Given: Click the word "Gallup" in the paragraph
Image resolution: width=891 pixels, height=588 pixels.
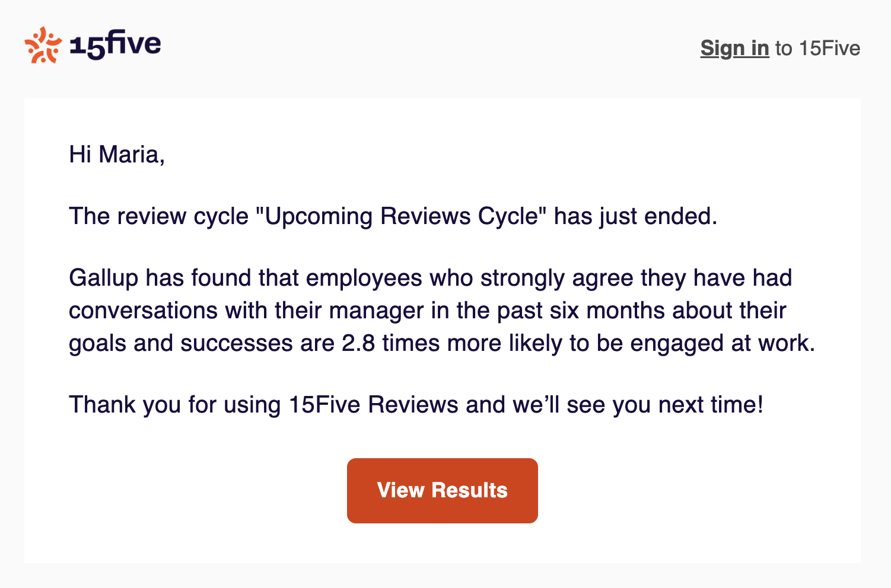Looking at the screenshot, I should click(x=103, y=278).
